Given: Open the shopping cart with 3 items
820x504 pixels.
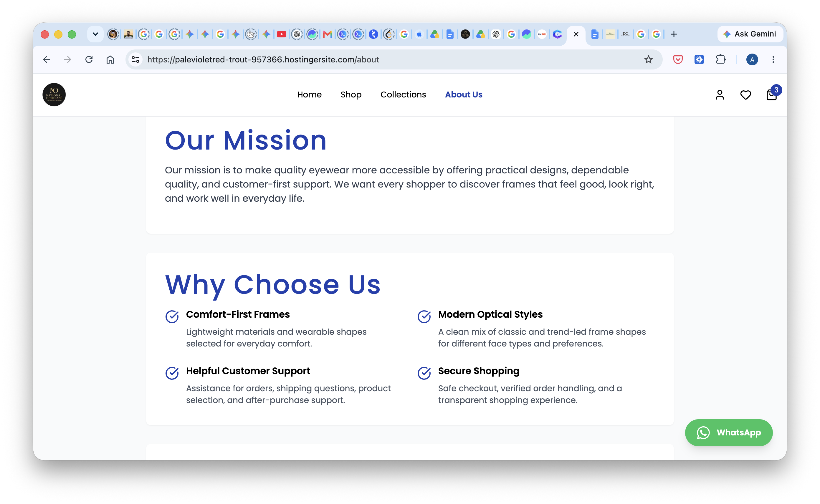Looking at the screenshot, I should pos(772,95).
